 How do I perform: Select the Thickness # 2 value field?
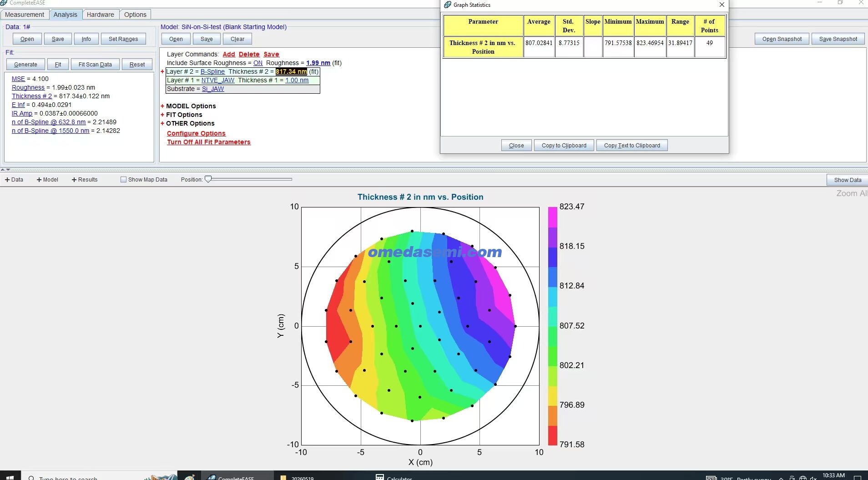(x=291, y=71)
